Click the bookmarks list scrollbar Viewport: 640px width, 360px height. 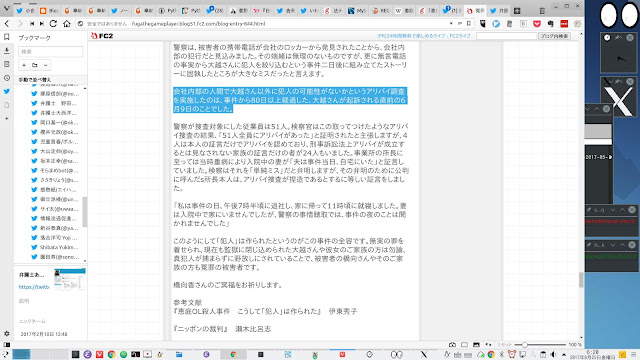tap(85, 212)
